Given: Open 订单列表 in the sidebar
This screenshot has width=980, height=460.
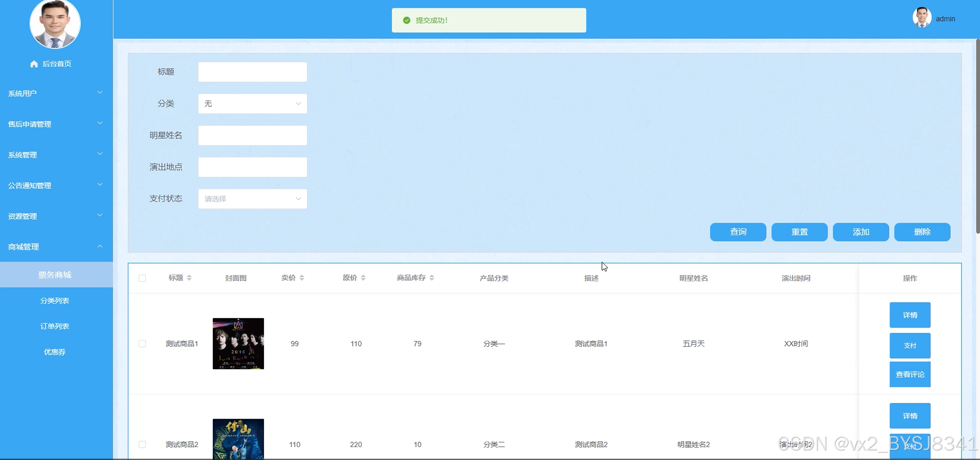Looking at the screenshot, I should (x=55, y=326).
